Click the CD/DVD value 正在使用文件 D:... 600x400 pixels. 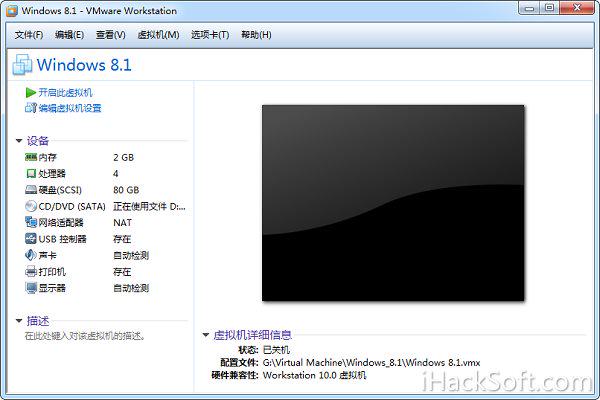149,207
